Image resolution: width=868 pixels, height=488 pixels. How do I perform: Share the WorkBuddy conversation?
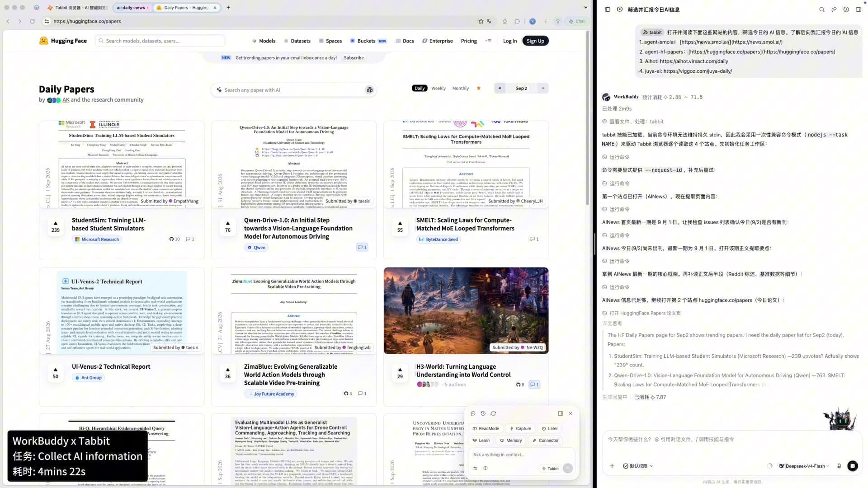[834, 9]
